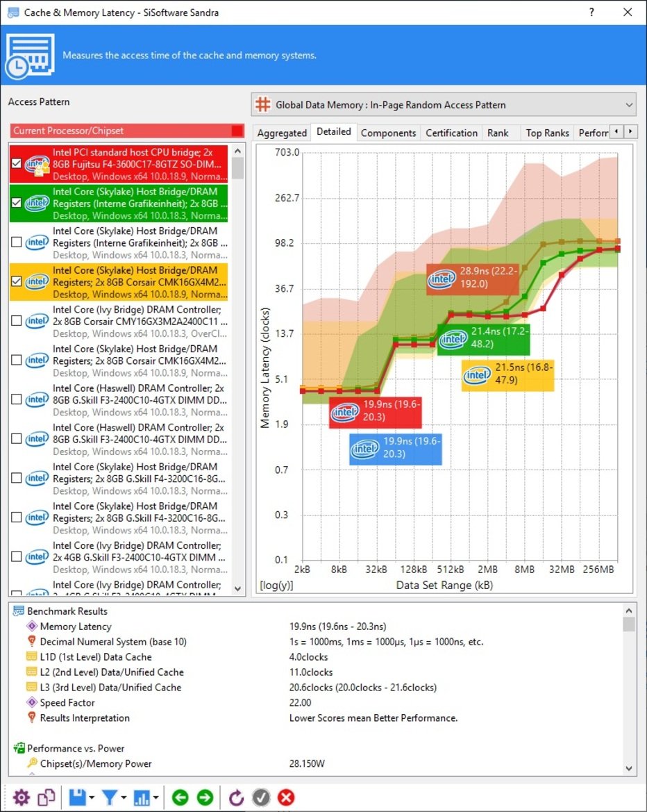The image size is (647, 812).
Task: Click the green back arrow
Action: pos(180,797)
